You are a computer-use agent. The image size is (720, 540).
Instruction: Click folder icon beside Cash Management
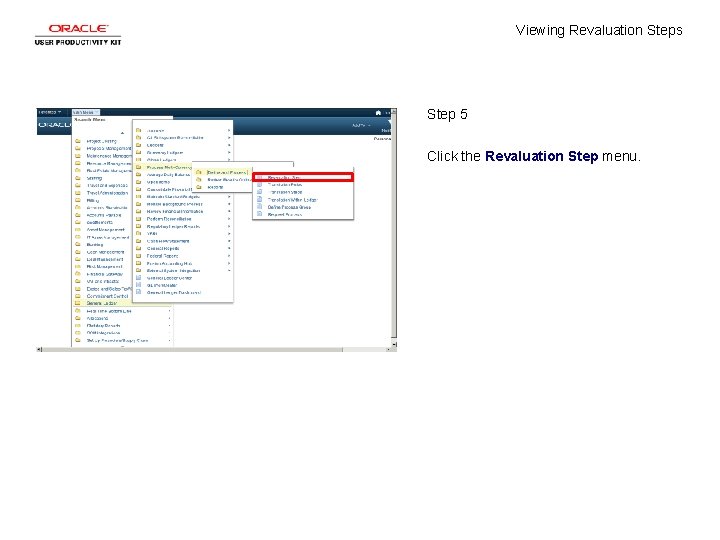point(78,252)
